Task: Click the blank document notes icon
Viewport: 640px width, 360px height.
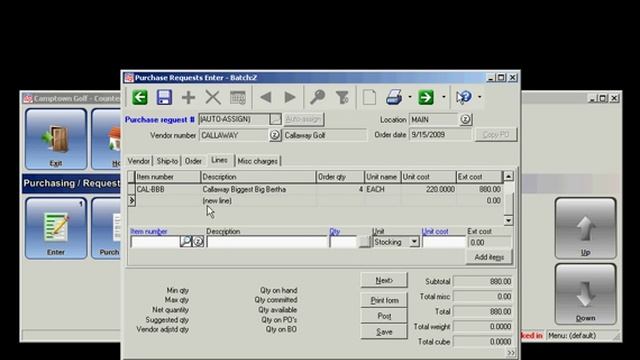Action: (x=369, y=98)
